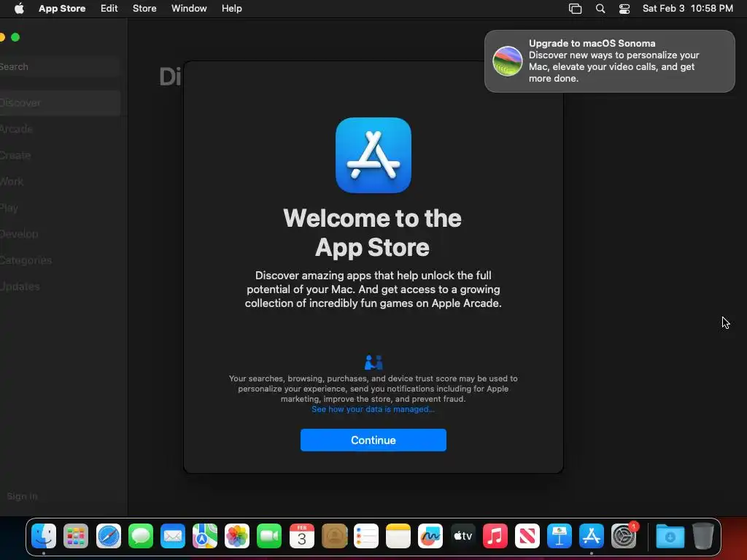Click Sign In at sidebar bottom

22,496
